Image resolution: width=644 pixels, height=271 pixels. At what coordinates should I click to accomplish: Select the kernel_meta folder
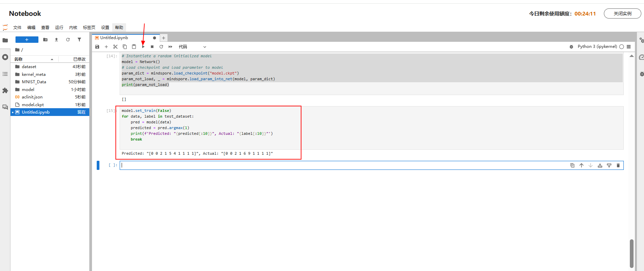click(x=50, y=74)
